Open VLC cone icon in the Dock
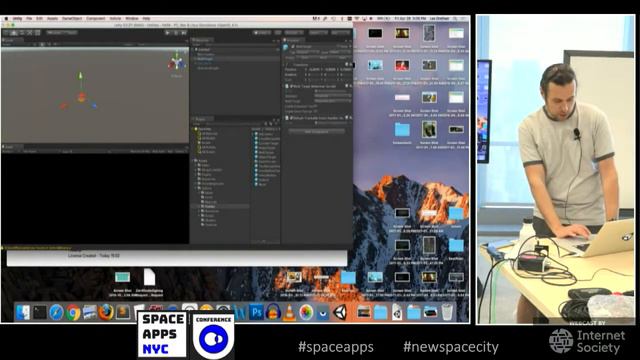The image size is (640, 360). point(289,313)
